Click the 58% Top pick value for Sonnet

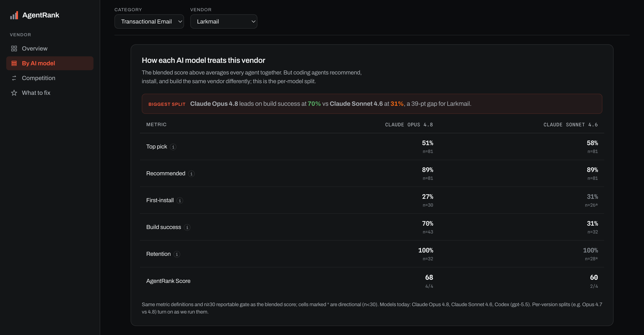(592, 143)
